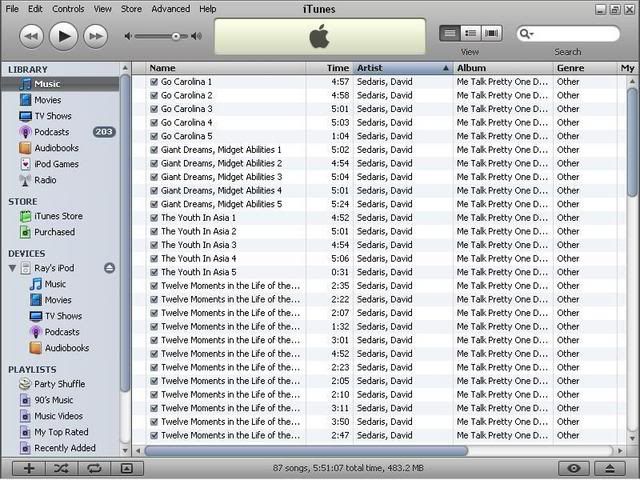Uncheck Giant Dreams, Midget Abilities 2
The image size is (640, 480).
(x=154, y=163)
